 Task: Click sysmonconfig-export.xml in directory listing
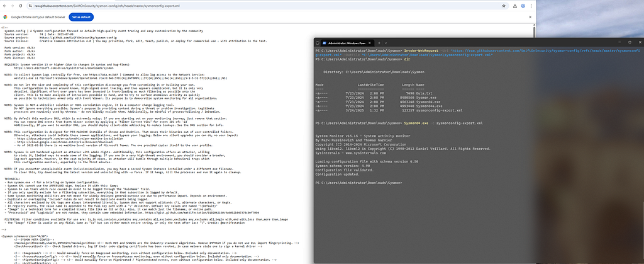pyautogui.click(x=439, y=110)
